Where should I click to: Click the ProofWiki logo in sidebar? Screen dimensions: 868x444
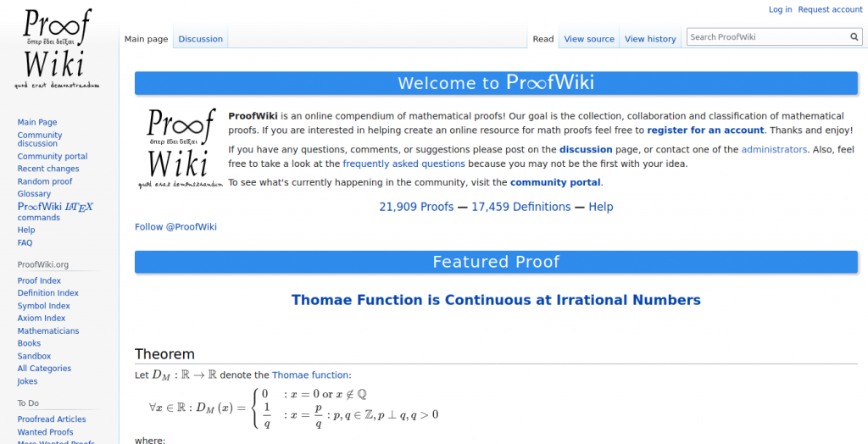(58, 48)
